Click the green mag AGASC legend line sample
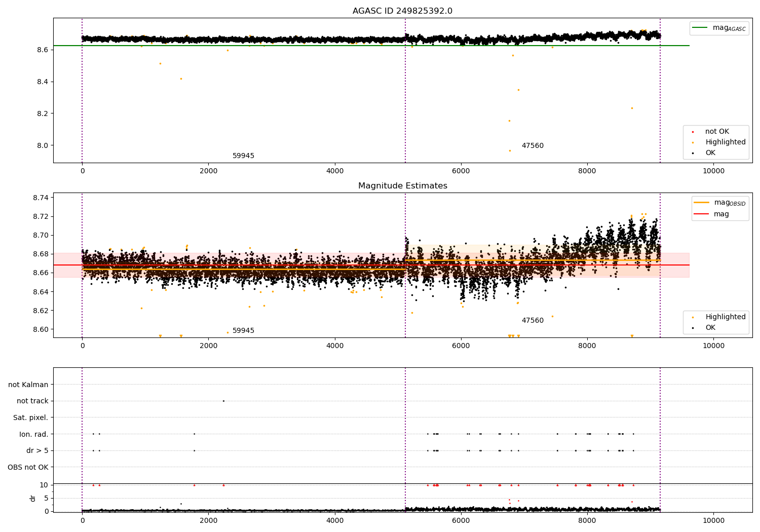The width and height of the screenshot is (760, 532). pos(700,27)
